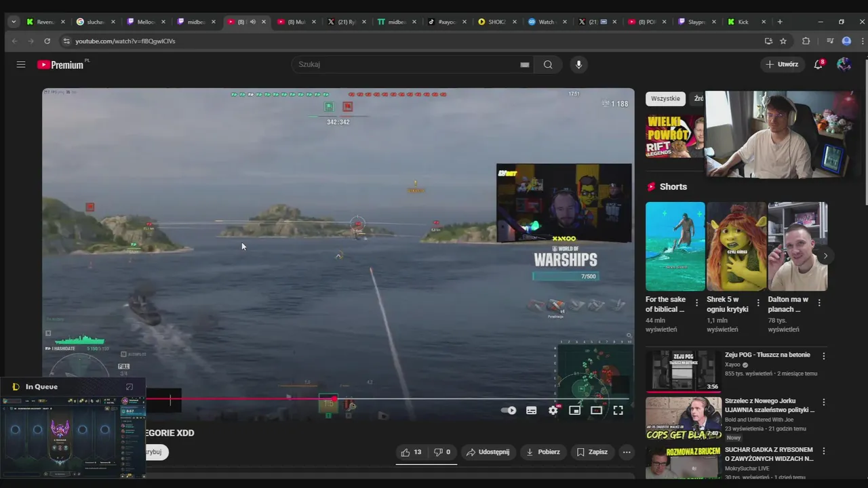Select the Wszystkie filter chip
This screenshot has height=488, width=868.
tap(665, 98)
